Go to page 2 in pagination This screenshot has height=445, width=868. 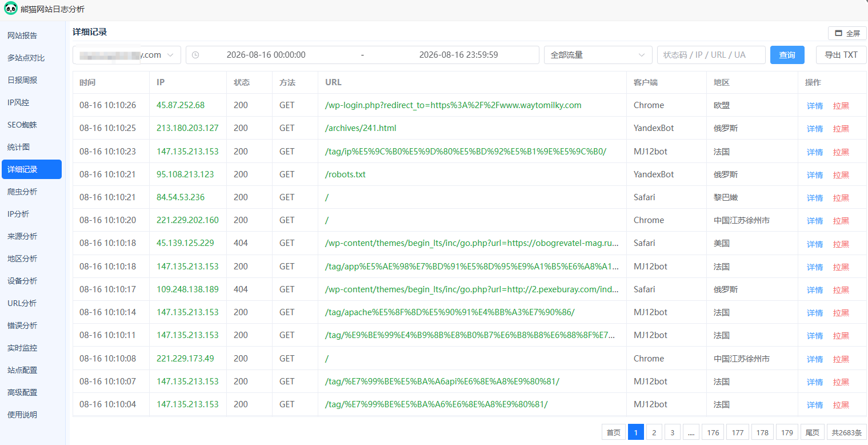654,432
